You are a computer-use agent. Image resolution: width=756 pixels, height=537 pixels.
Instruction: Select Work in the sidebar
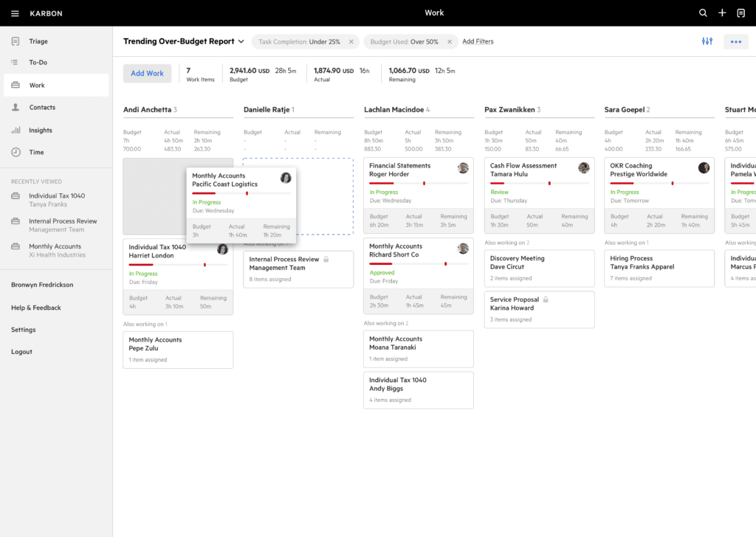56,86
